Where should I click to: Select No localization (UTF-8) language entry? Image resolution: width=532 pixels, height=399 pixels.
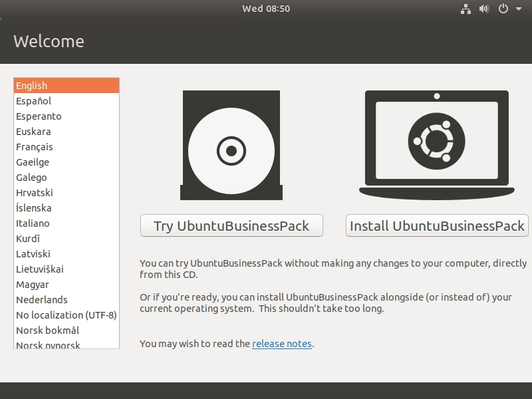click(x=66, y=315)
